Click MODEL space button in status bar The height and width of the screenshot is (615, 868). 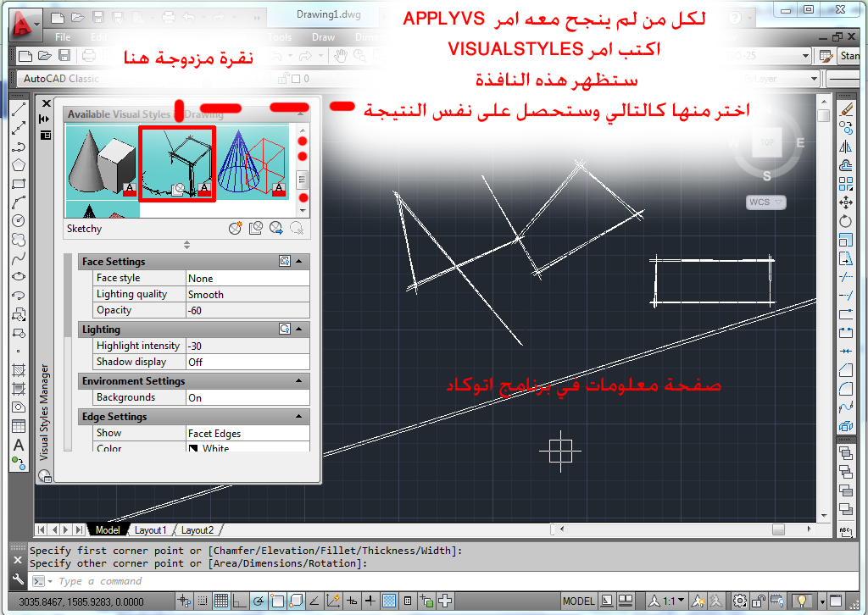click(578, 601)
